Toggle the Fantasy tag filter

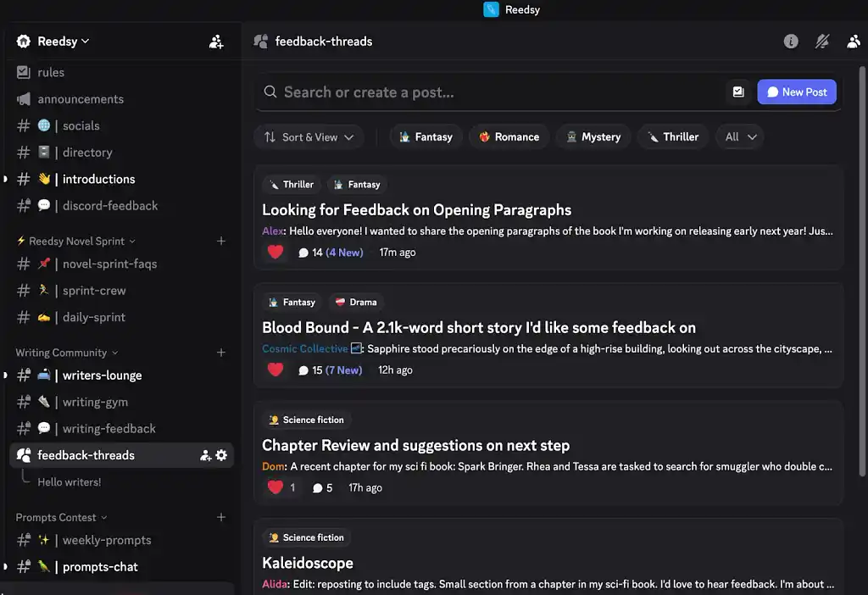pyautogui.click(x=426, y=136)
